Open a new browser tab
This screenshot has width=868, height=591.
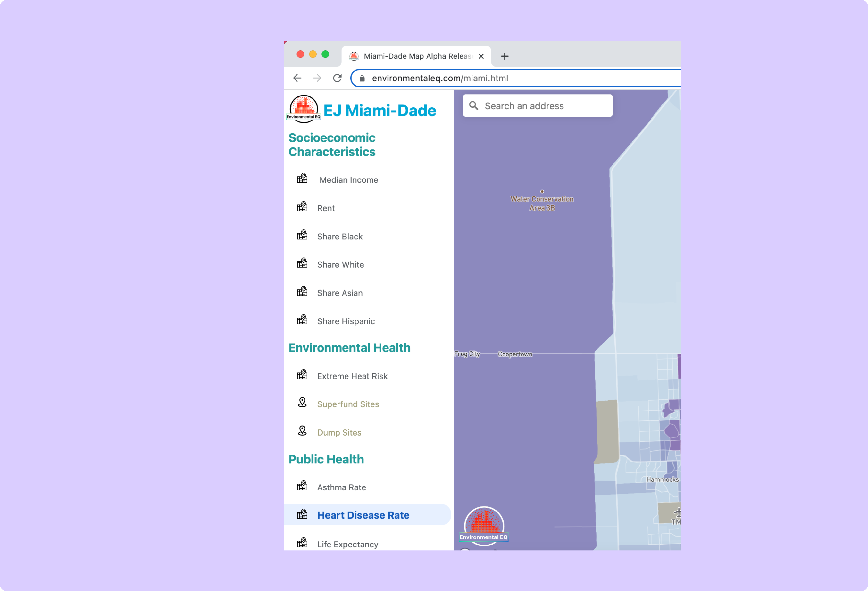pyautogui.click(x=505, y=56)
